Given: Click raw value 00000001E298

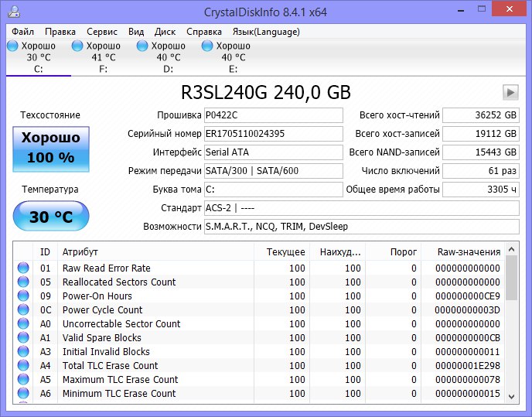Looking at the screenshot, I should click(468, 366).
